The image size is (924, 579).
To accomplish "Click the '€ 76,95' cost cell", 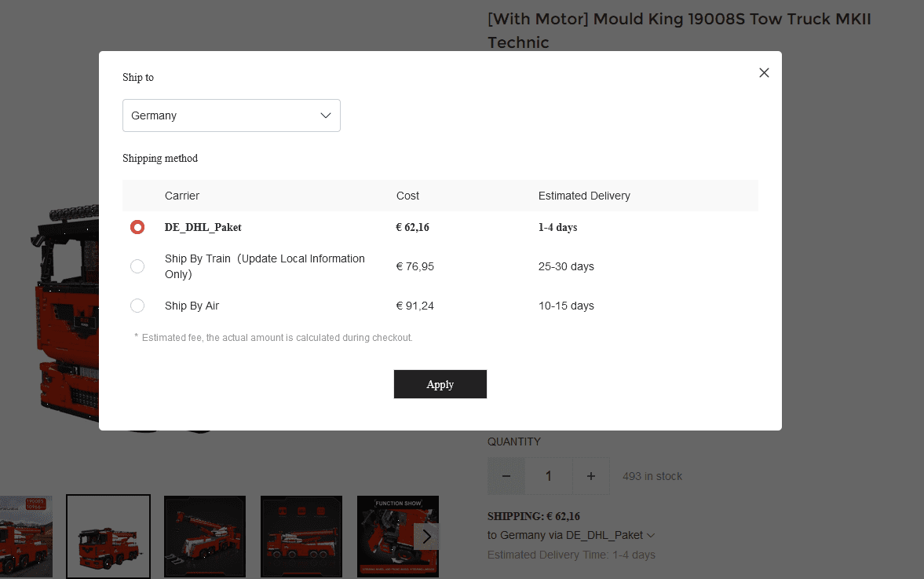I will 415,266.
